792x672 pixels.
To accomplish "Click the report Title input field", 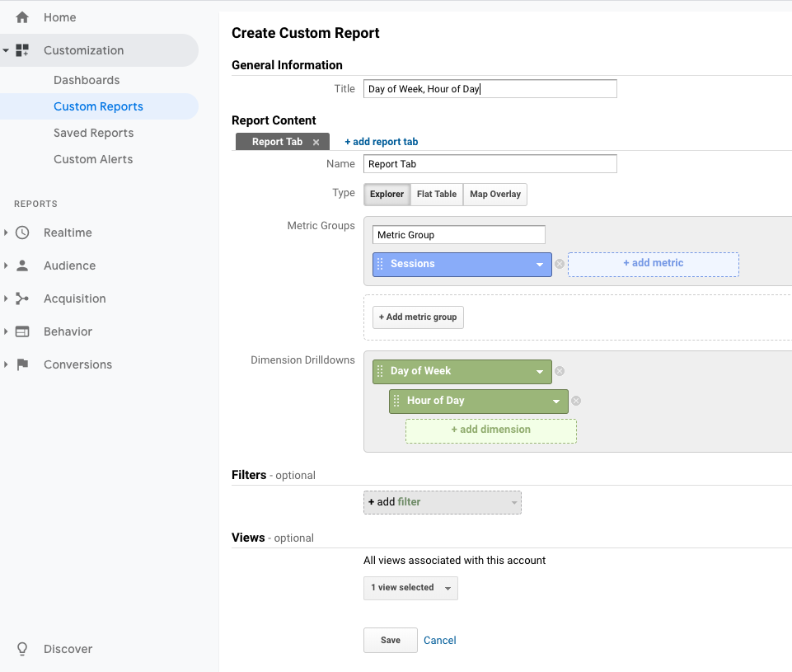I will [490, 89].
